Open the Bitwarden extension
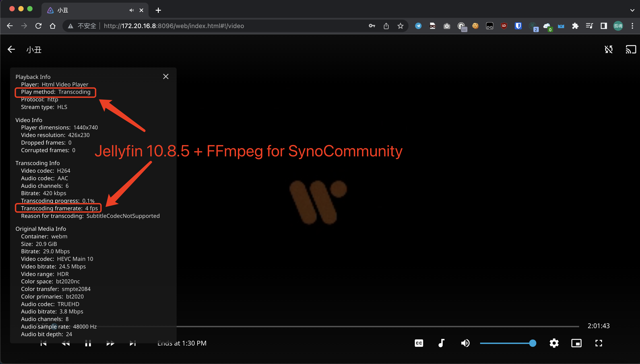The image size is (640, 364). tap(518, 26)
